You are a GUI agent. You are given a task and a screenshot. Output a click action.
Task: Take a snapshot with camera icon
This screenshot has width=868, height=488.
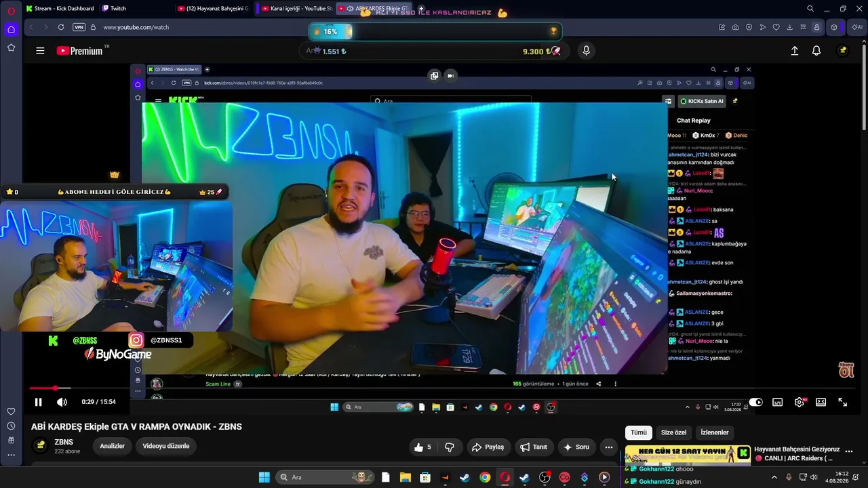736,27
